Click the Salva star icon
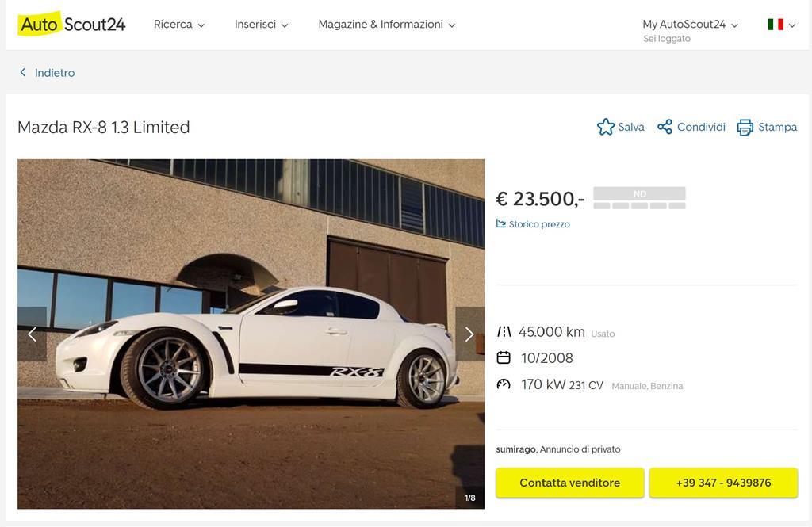This screenshot has height=527, width=812. (606, 127)
